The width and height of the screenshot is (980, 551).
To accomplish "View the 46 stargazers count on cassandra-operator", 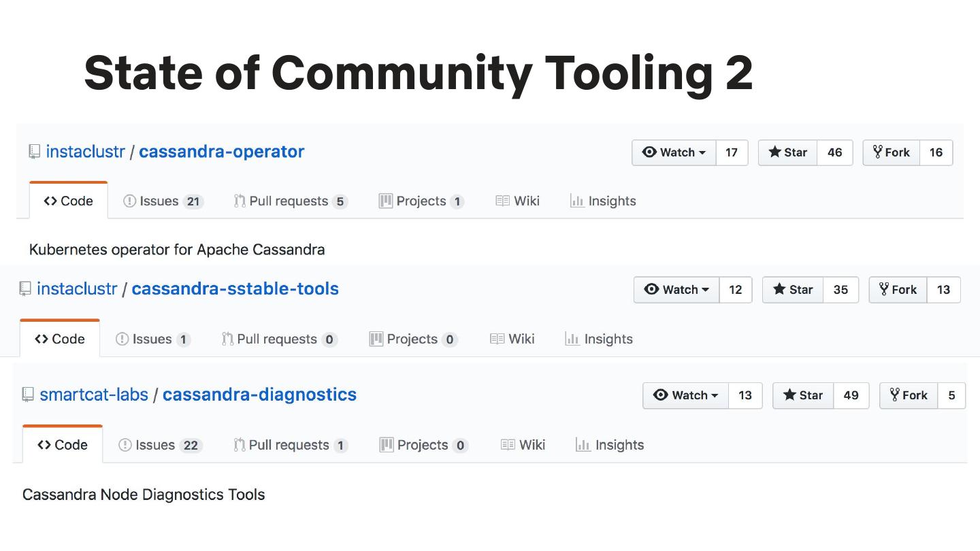I will (x=834, y=152).
